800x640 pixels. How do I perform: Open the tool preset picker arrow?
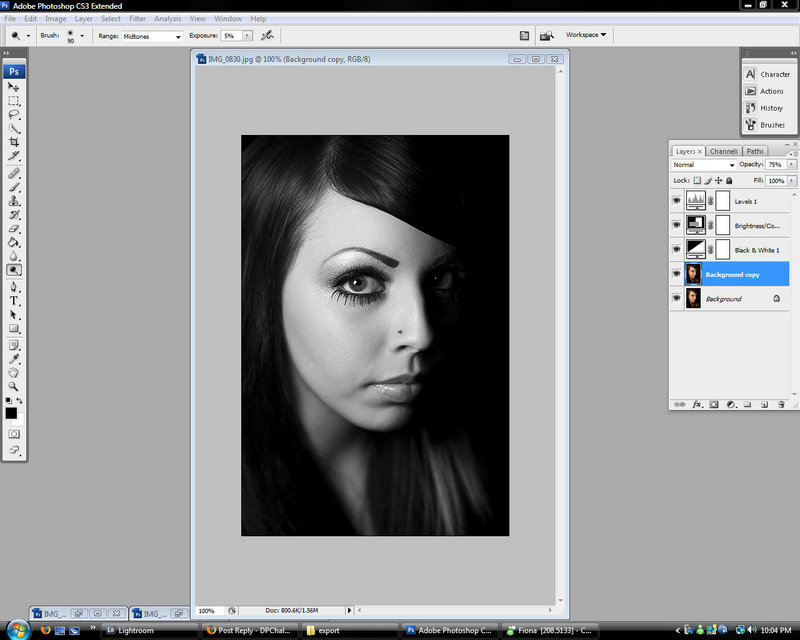coord(28,36)
